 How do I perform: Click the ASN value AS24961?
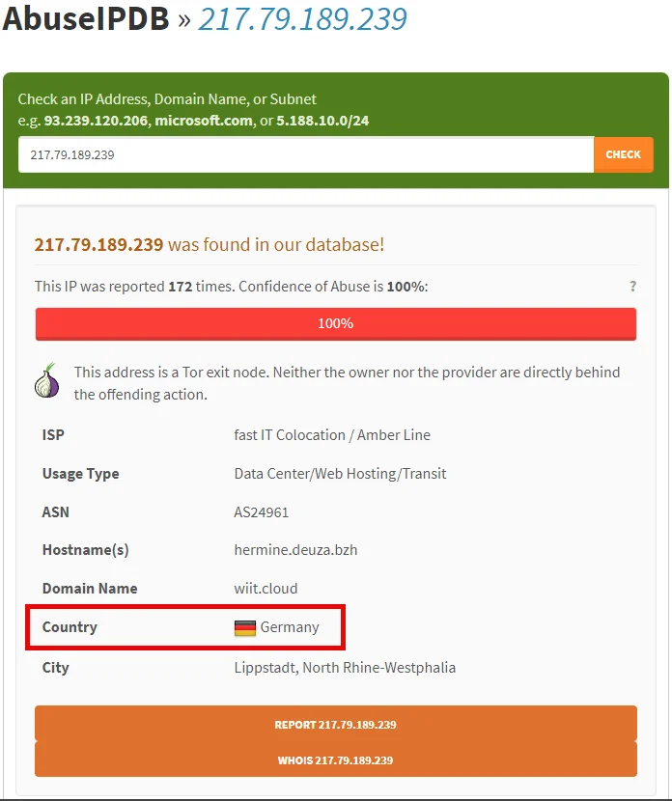[261, 512]
